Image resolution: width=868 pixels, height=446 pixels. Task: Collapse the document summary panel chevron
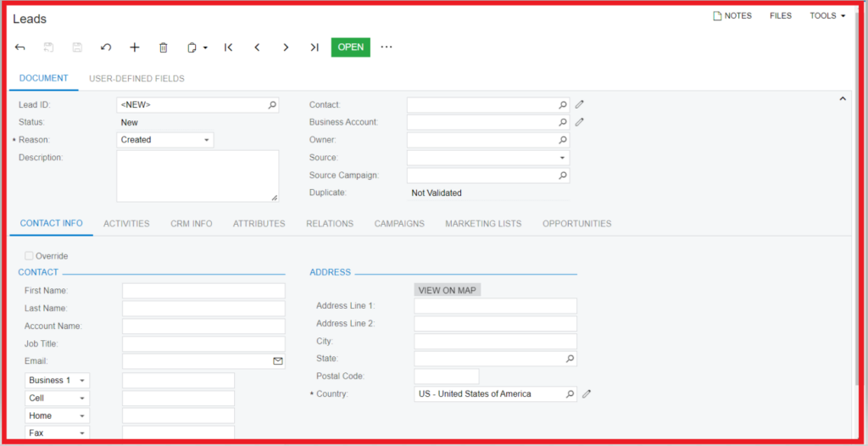pos(842,99)
